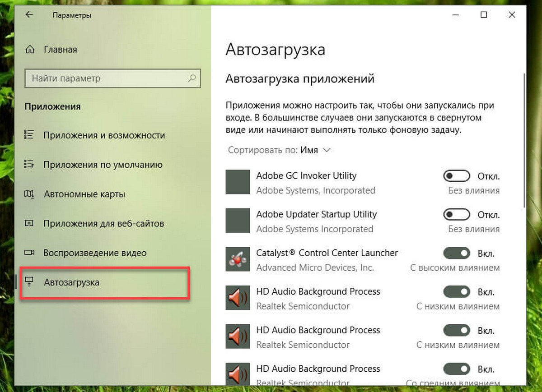Go back using the arrow icon
Image resolution: width=542 pixels, height=392 pixels.
coord(29,15)
